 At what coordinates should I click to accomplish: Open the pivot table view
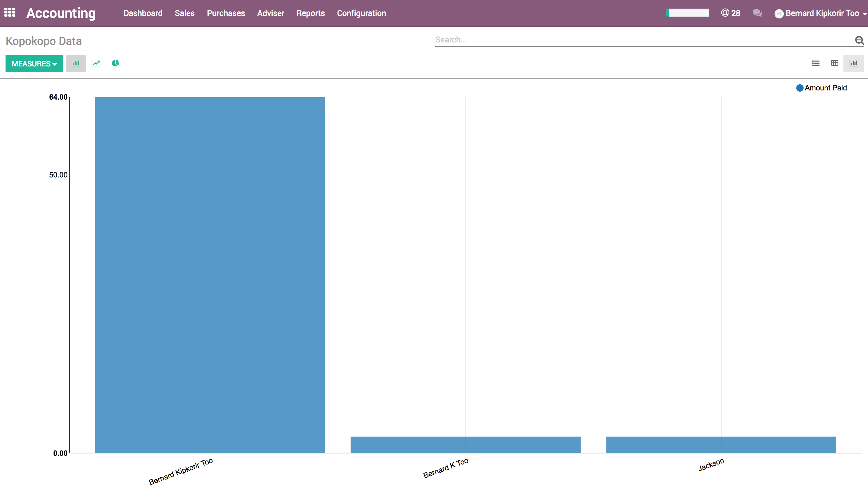[x=834, y=63]
